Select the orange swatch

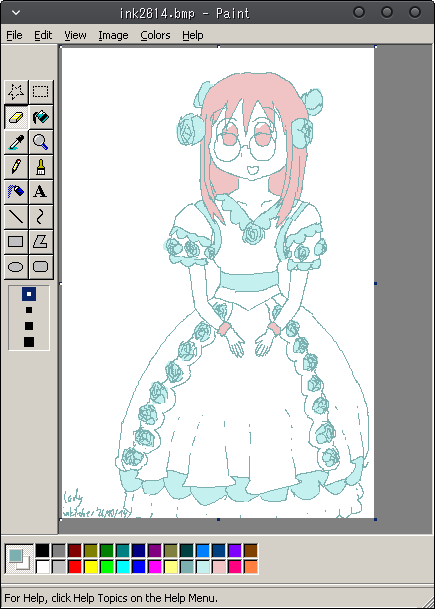coord(251,567)
